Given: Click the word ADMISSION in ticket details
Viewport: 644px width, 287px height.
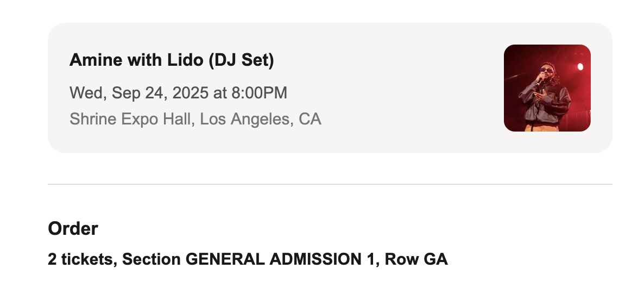Looking at the screenshot, I should (x=314, y=259).
